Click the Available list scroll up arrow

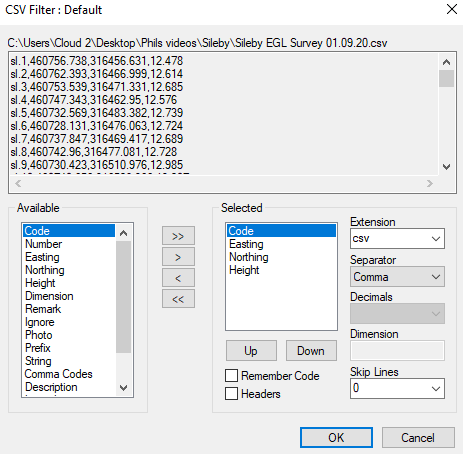click(123, 233)
